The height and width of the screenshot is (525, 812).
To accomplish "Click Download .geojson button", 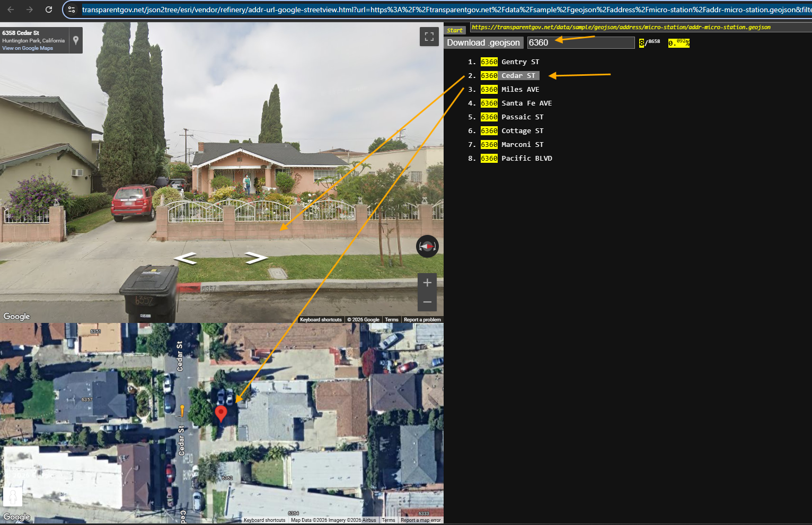I will 483,43.
